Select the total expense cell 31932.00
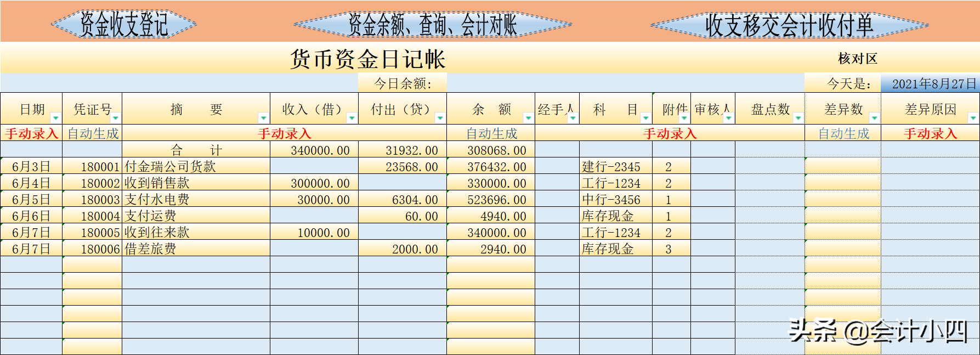The height and width of the screenshot is (355, 980). [403, 150]
